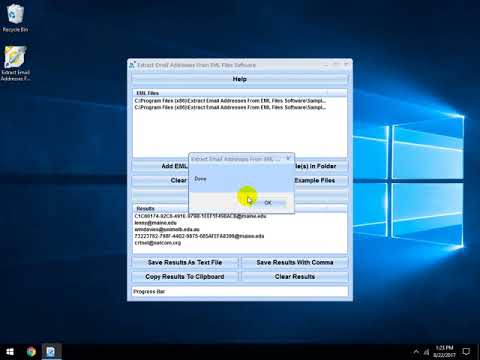Show hidden system tray icons

tap(416, 352)
